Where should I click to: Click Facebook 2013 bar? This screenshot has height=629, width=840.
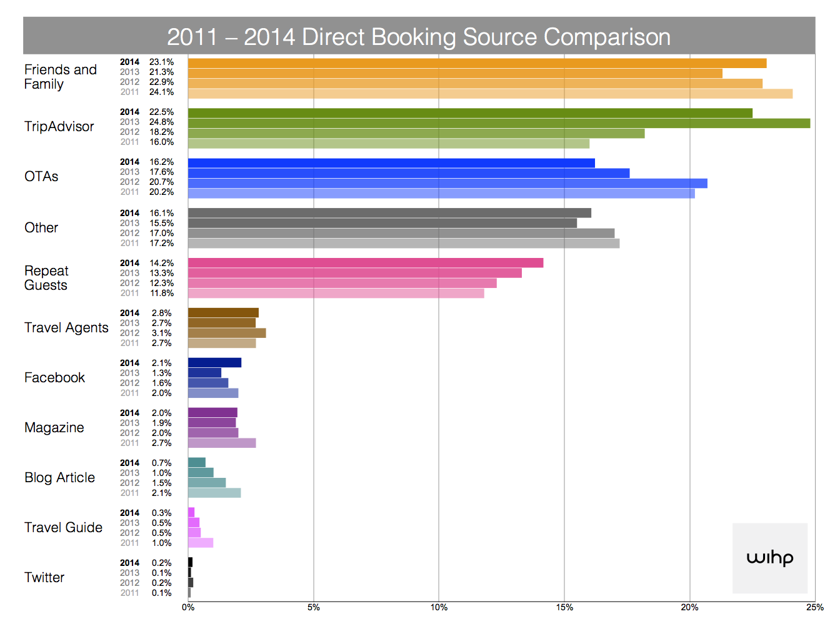pos(204,373)
